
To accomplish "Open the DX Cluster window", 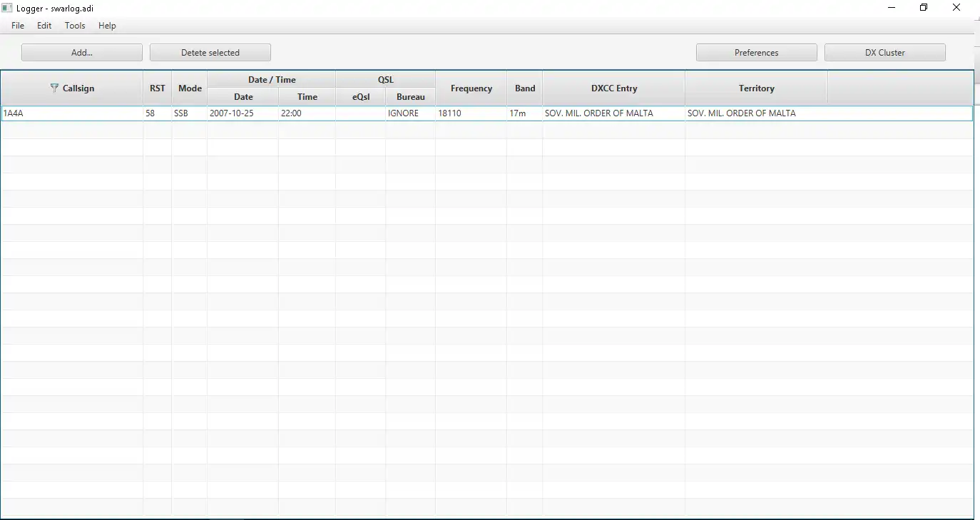I will pyautogui.click(x=885, y=53).
